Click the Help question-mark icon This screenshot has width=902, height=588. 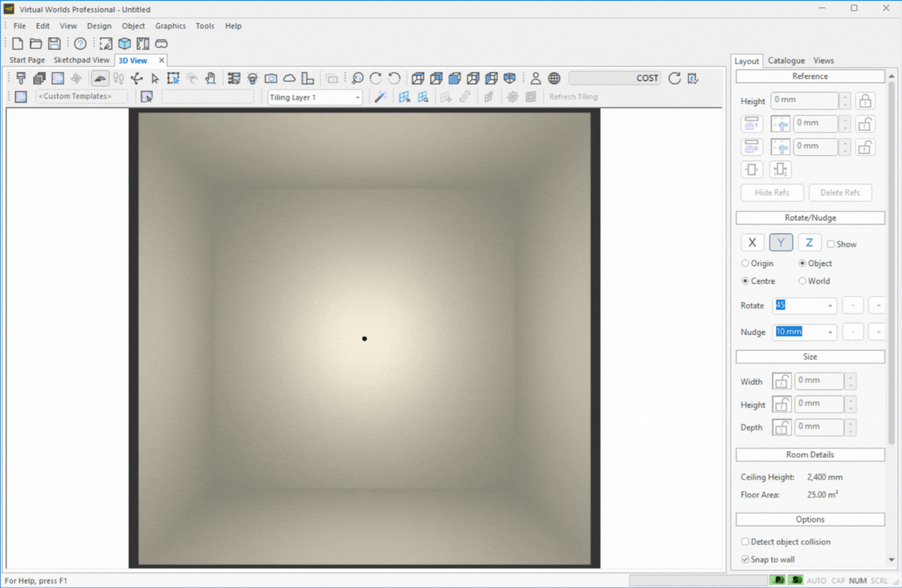80,44
